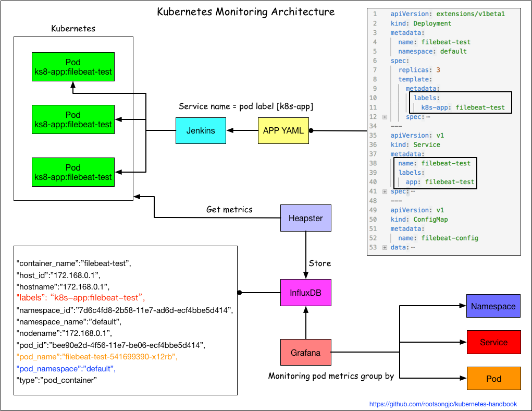Select the yellow APP YAML box
532x411 pixels.
point(283,130)
